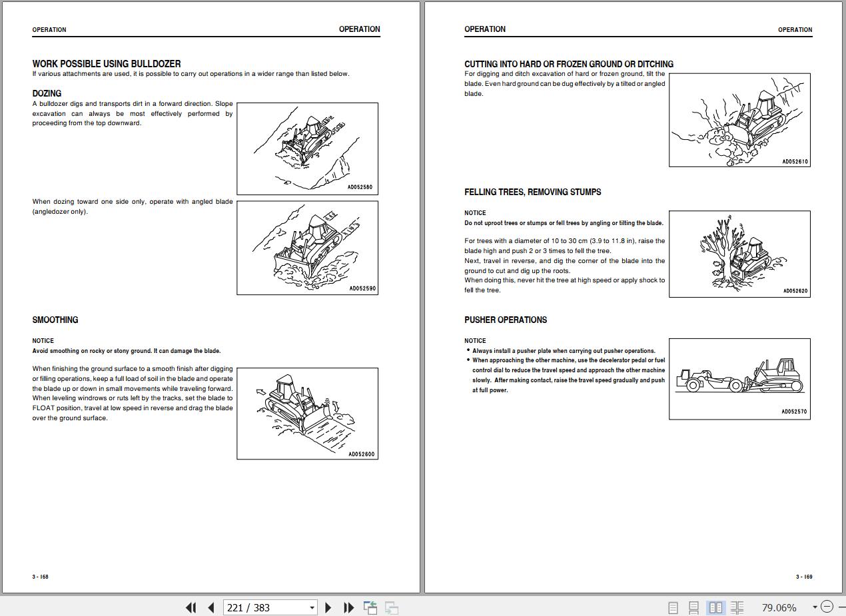Go to the first page
The height and width of the screenshot is (616, 846).
(x=191, y=607)
